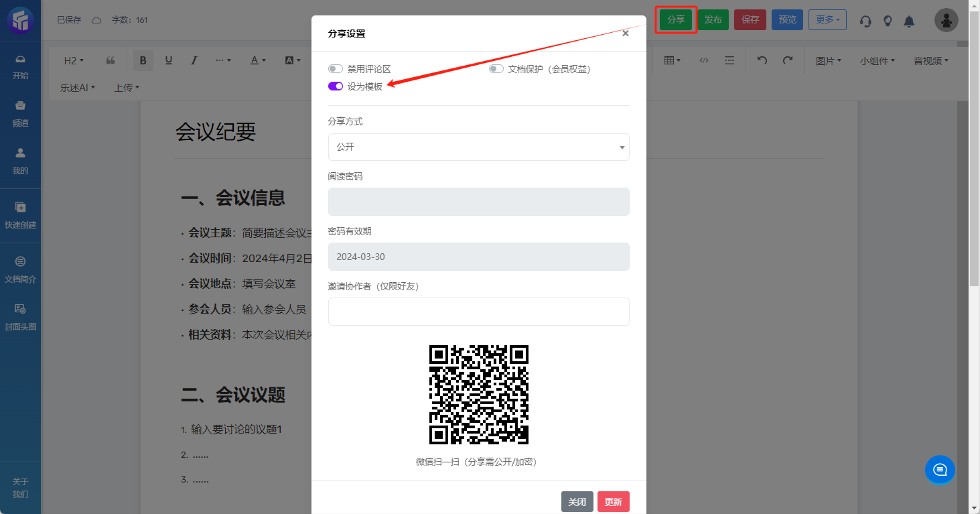
Task: Close the 分享设置 dialog with X
Action: 625,33
